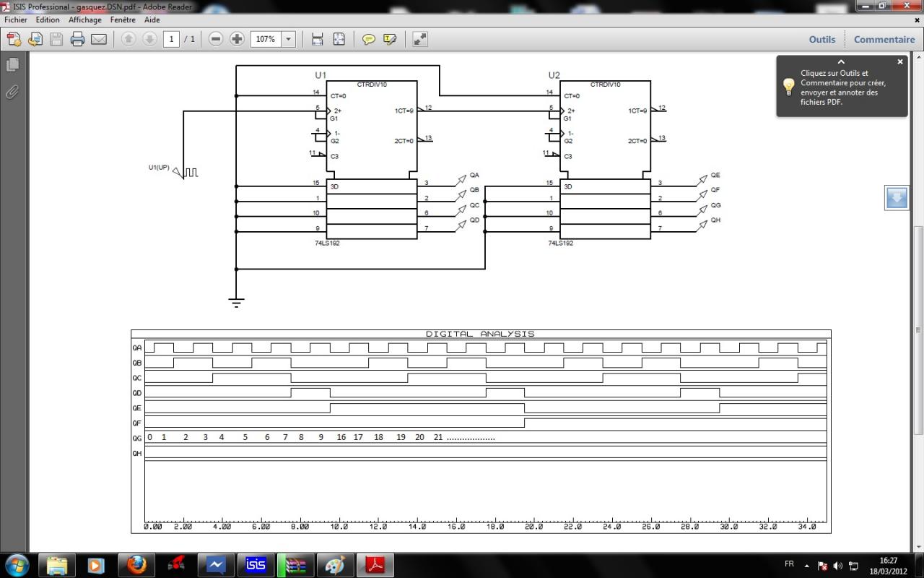Viewport: 924px width, 578px height.
Task: Click the convert/export PDF toolbar icon
Action: [35, 39]
